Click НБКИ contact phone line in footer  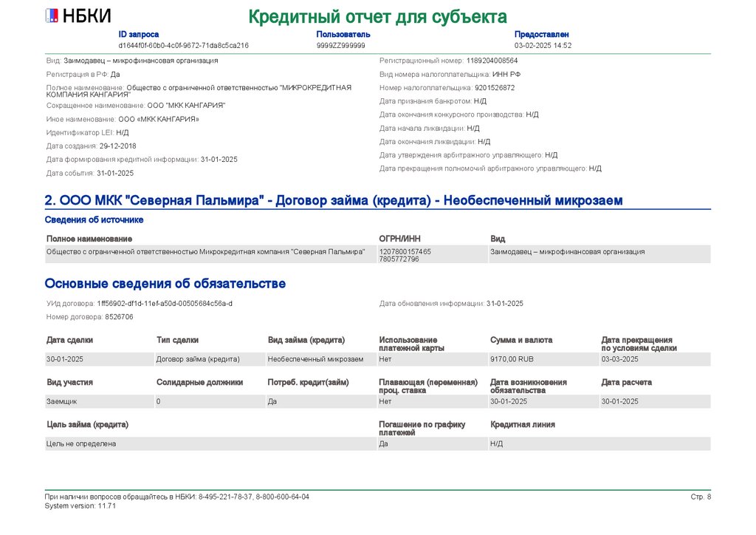point(177,497)
